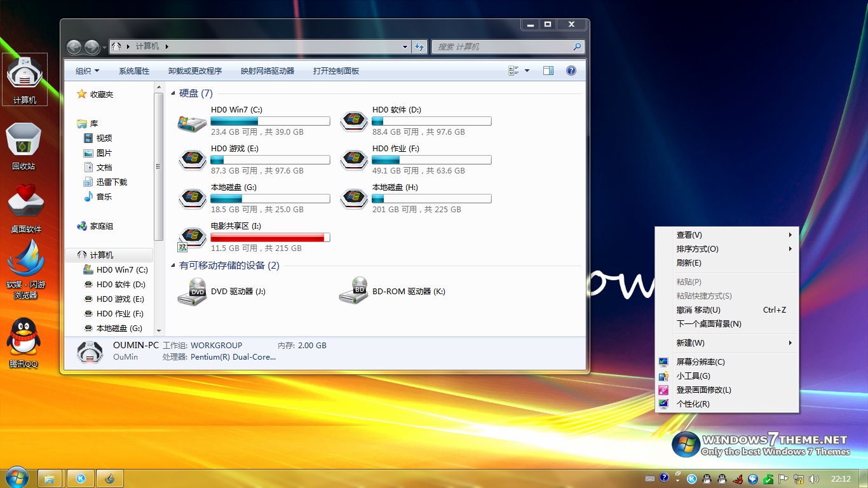
Task: Select HD0 软件 (D:) in navigation tree
Action: click(114, 285)
